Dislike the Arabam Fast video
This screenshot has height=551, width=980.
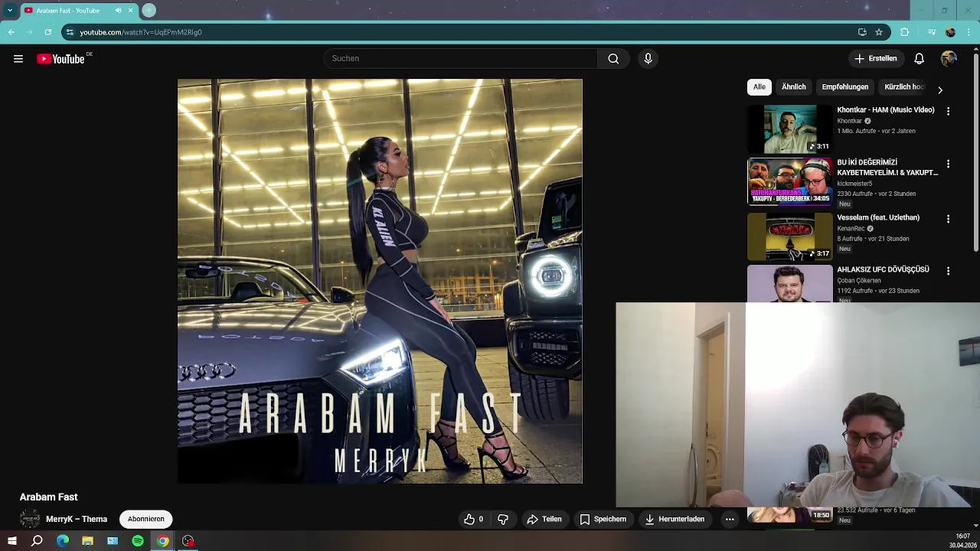(x=503, y=519)
